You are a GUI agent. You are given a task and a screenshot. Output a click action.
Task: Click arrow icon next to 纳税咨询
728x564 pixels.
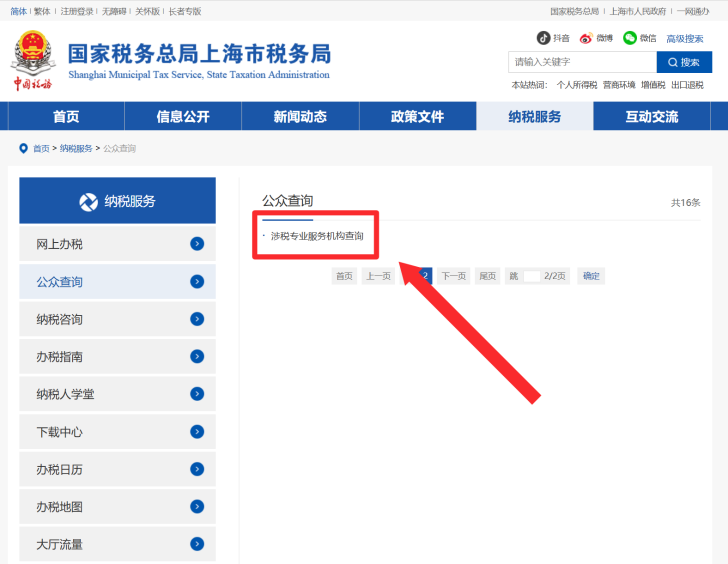[197, 319]
